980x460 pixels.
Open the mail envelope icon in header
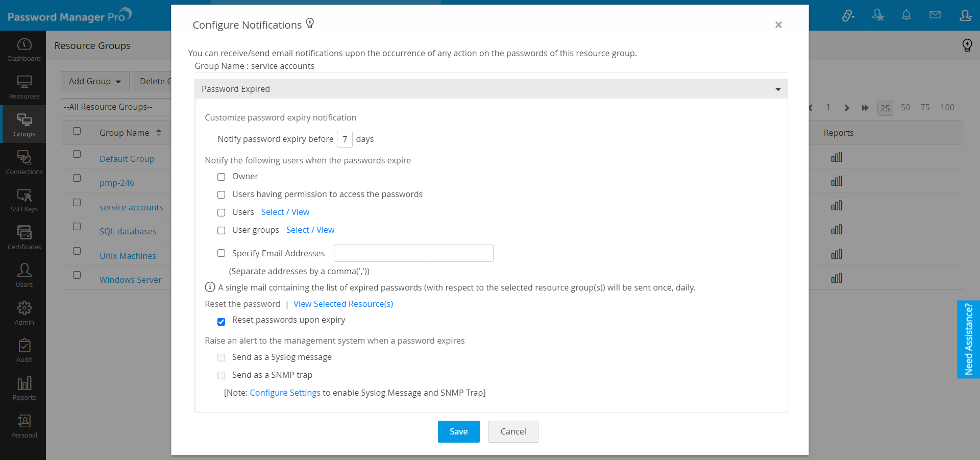[x=935, y=15]
